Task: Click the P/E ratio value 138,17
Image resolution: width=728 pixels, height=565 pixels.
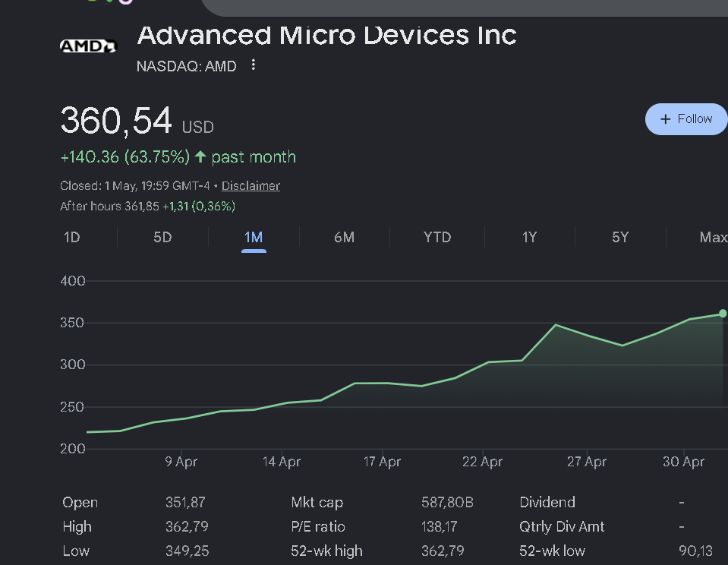Action: click(x=440, y=526)
